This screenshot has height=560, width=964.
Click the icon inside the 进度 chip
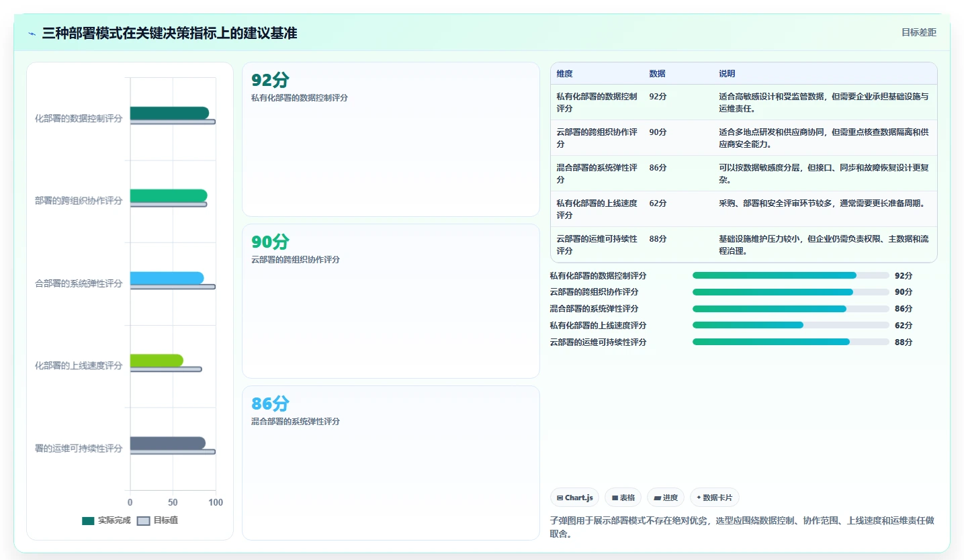[x=657, y=498]
